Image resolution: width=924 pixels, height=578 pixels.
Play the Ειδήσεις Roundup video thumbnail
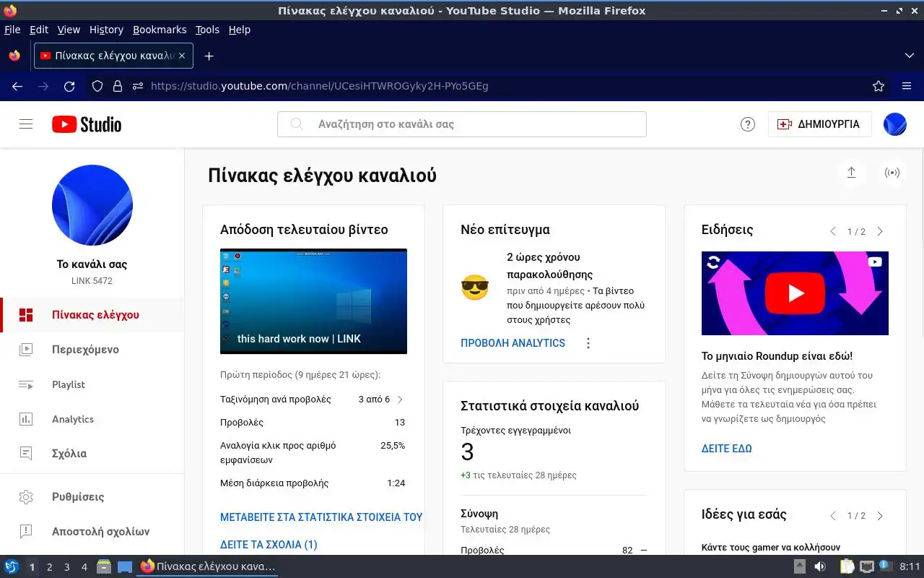795,293
